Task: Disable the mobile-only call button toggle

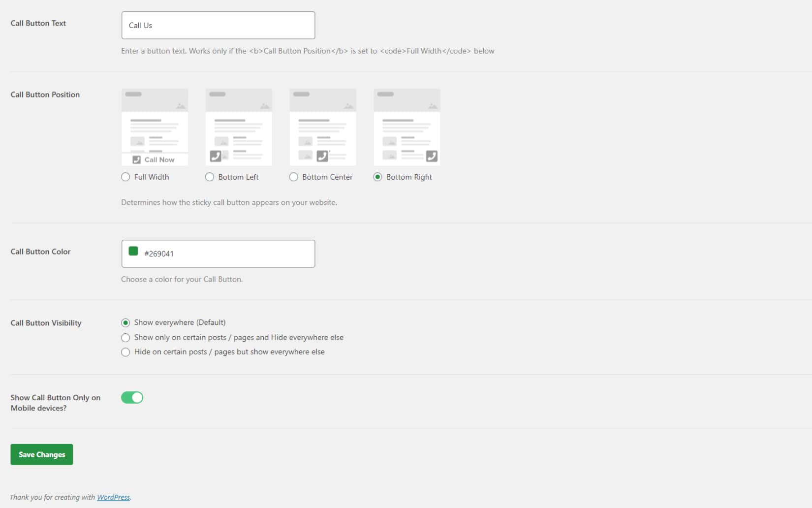Action: coord(132,398)
